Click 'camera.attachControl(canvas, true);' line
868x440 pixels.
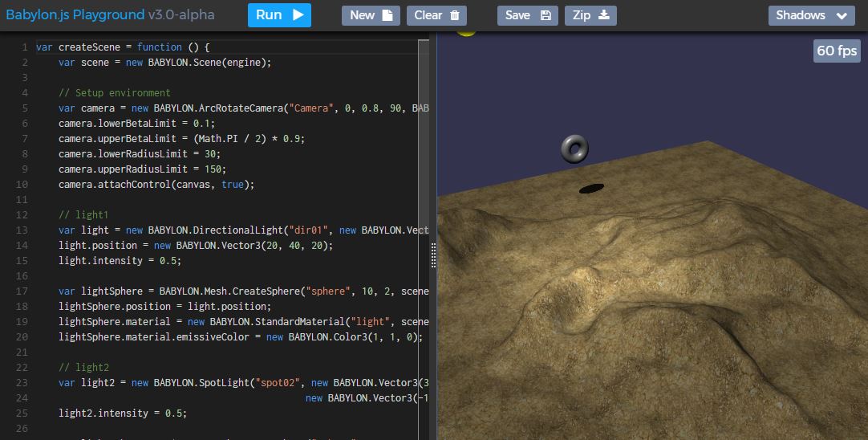tap(156, 184)
